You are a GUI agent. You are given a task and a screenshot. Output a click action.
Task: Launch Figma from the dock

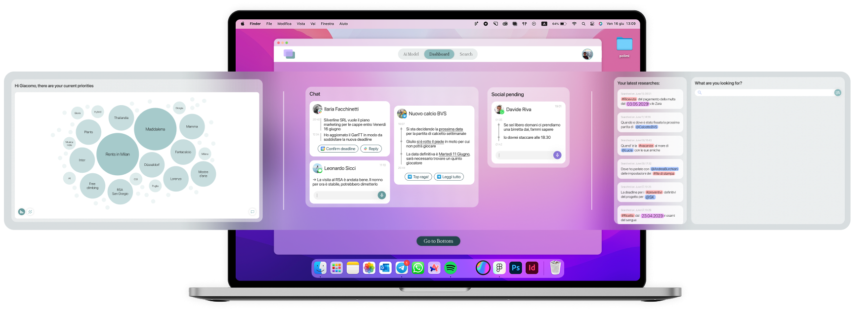(x=499, y=268)
